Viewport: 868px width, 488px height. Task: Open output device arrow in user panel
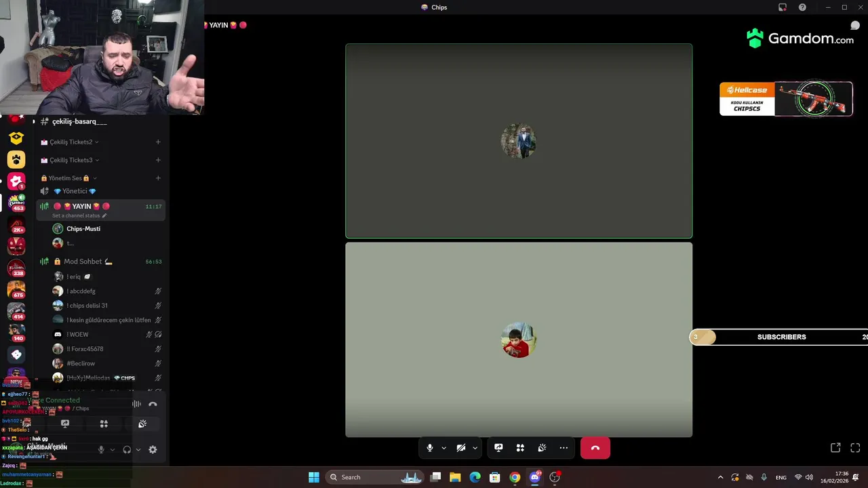coord(138,449)
